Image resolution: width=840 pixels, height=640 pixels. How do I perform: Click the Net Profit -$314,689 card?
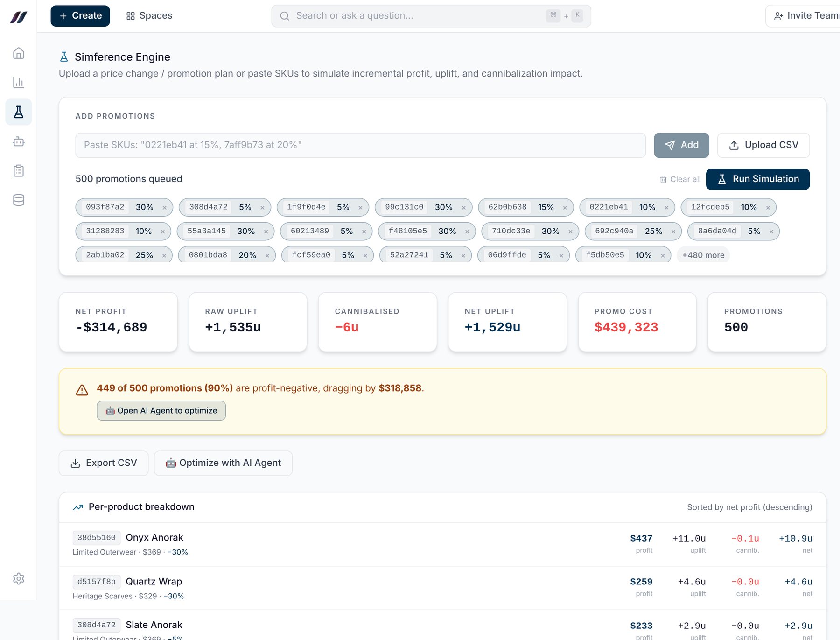point(118,322)
